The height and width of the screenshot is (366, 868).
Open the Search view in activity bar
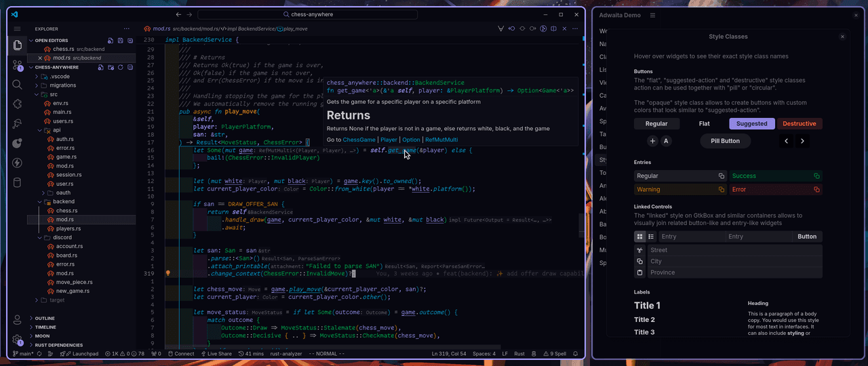(x=18, y=85)
